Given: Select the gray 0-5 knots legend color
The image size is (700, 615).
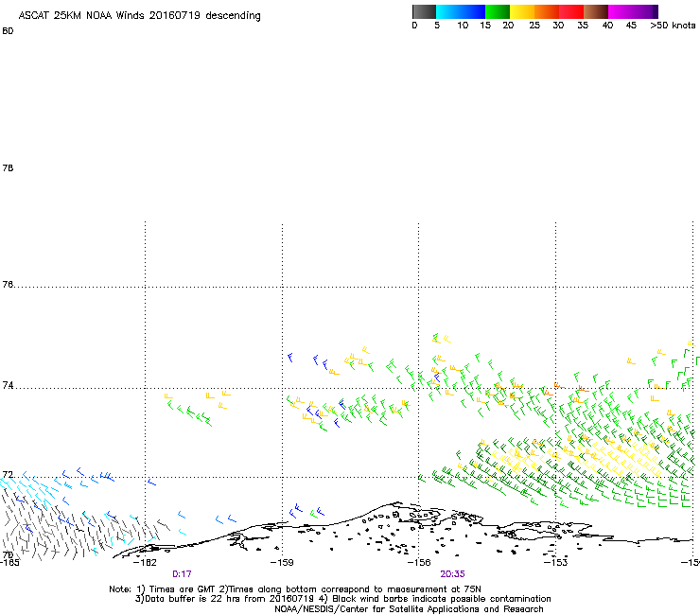Looking at the screenshot, I should [x=424, y=11].
